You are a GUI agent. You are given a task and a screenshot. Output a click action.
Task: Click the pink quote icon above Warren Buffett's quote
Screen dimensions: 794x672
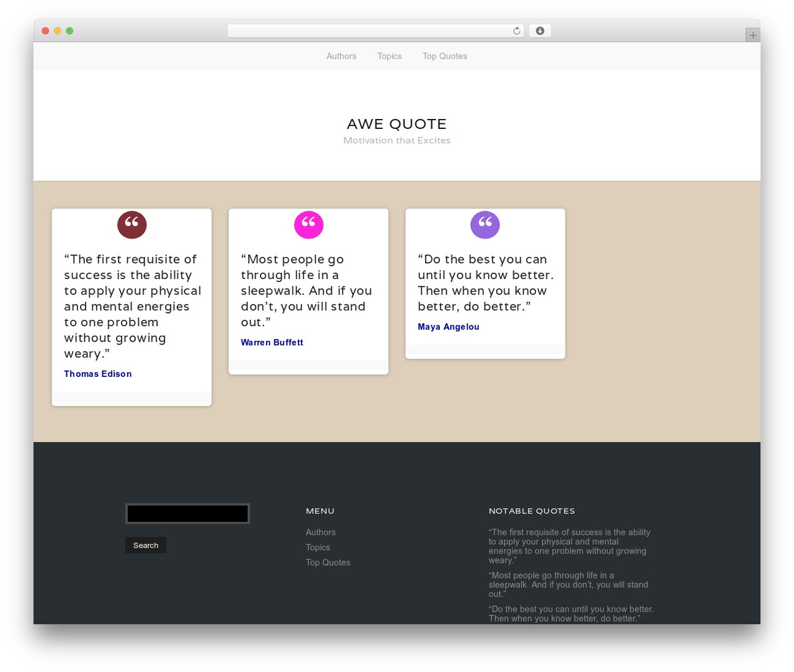coord(308,224)
